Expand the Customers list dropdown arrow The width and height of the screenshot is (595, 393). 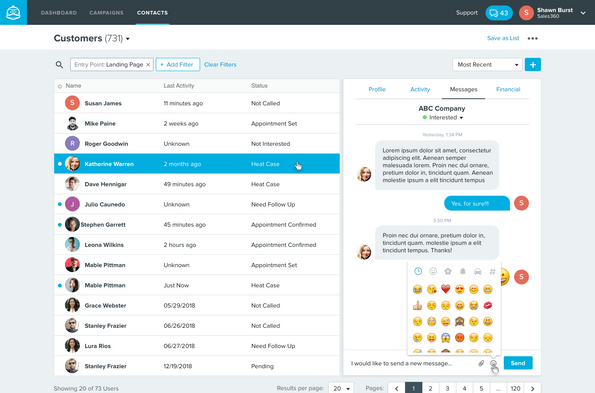[x=128, y=39]
